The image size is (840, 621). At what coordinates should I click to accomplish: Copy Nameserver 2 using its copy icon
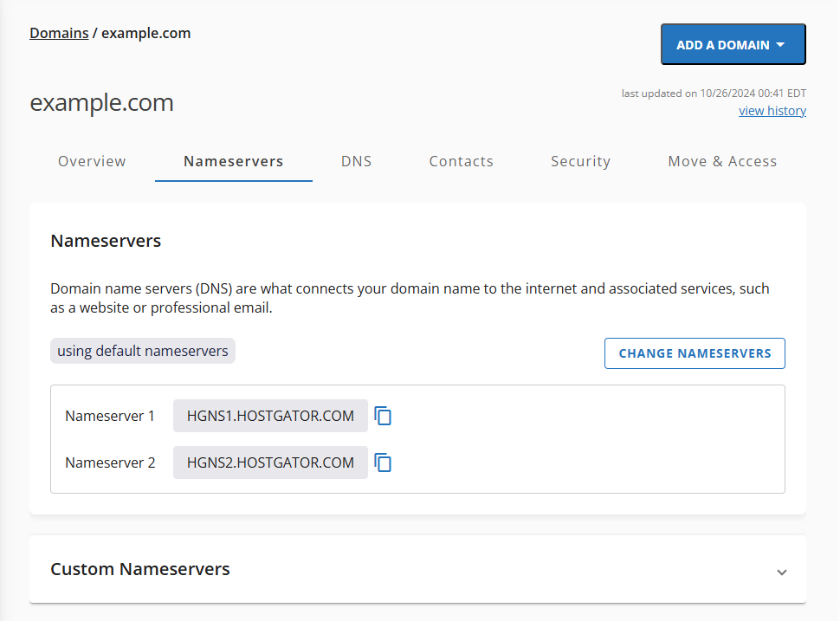point(383,463)
